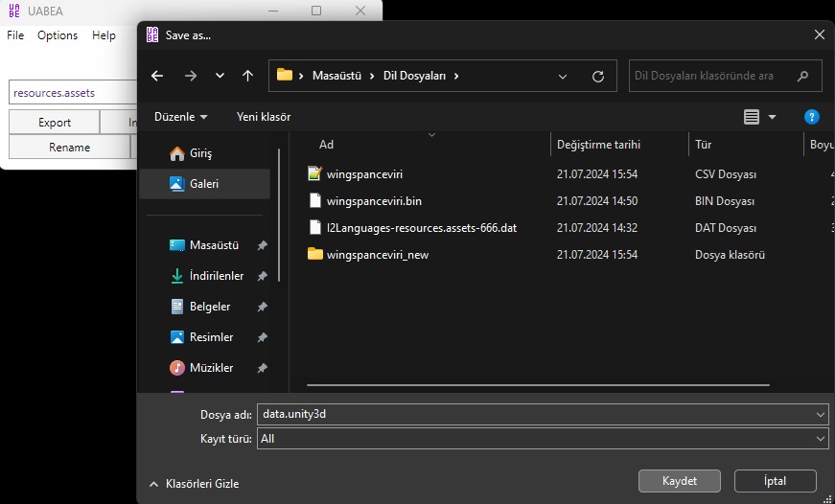Click the search magnifier icon
Viewport: 835px width, 504px height.
[802, 76]
